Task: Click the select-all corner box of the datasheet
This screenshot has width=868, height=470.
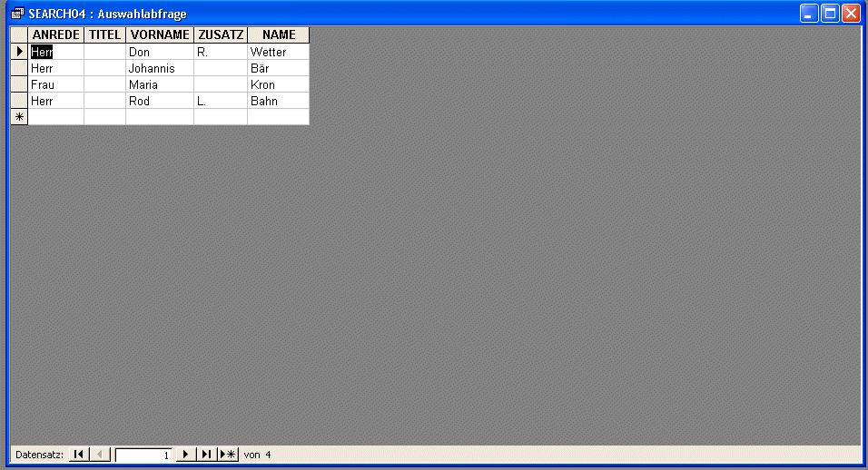Action: (19, 34)
